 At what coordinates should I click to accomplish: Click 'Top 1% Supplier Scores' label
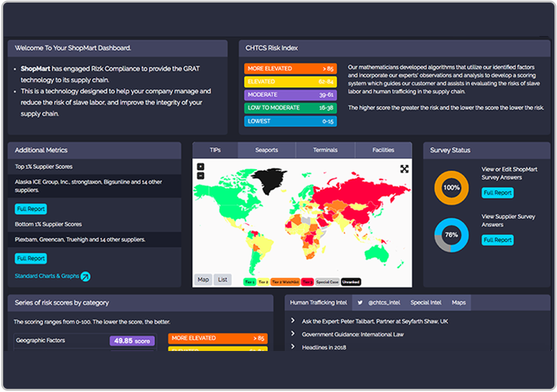pyautogui.click(x=44, y=167)
